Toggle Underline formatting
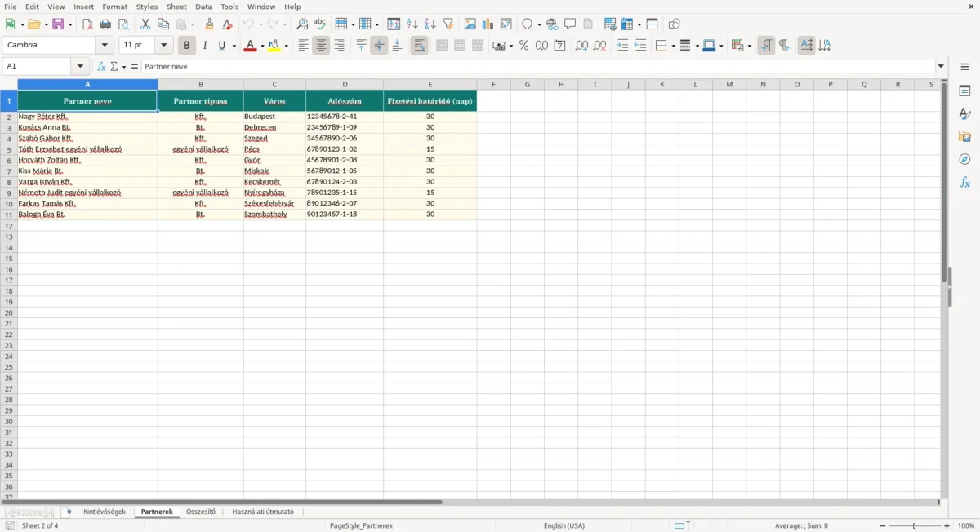980x532 pixels. click(222, 46)
